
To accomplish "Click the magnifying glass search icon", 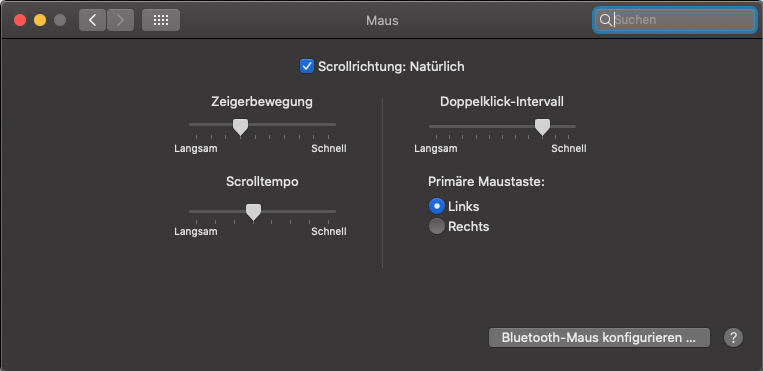I will 605,20.
